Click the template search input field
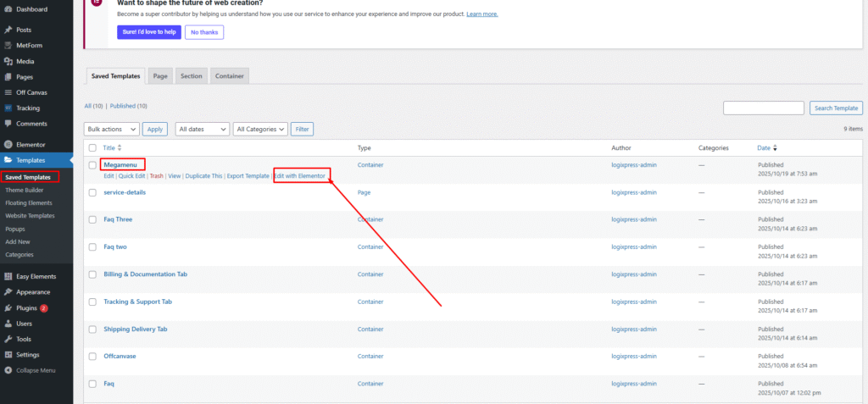The image size is (868, 404). pyautogui.click(x=763, y=108)
